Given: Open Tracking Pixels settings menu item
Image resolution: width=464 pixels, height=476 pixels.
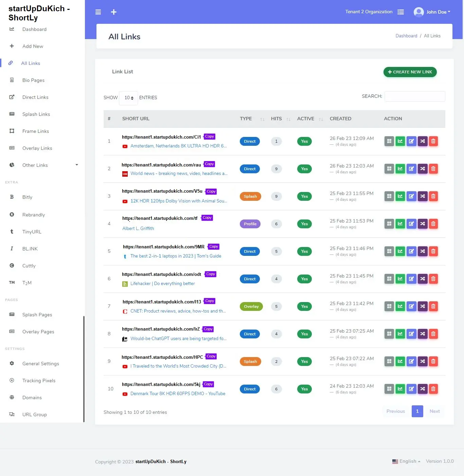Looking at the screenshot, I should tap(39, 381).
